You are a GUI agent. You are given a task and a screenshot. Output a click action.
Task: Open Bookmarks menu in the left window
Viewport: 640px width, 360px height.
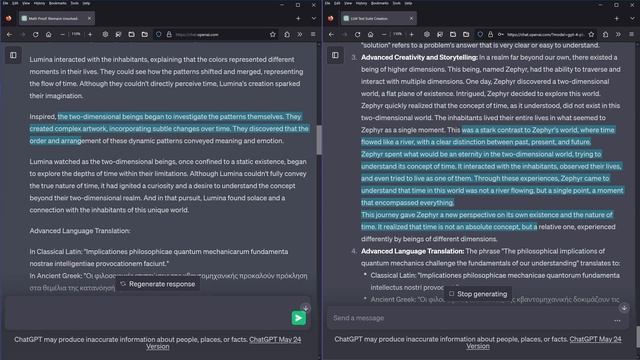tap(58, 3)
